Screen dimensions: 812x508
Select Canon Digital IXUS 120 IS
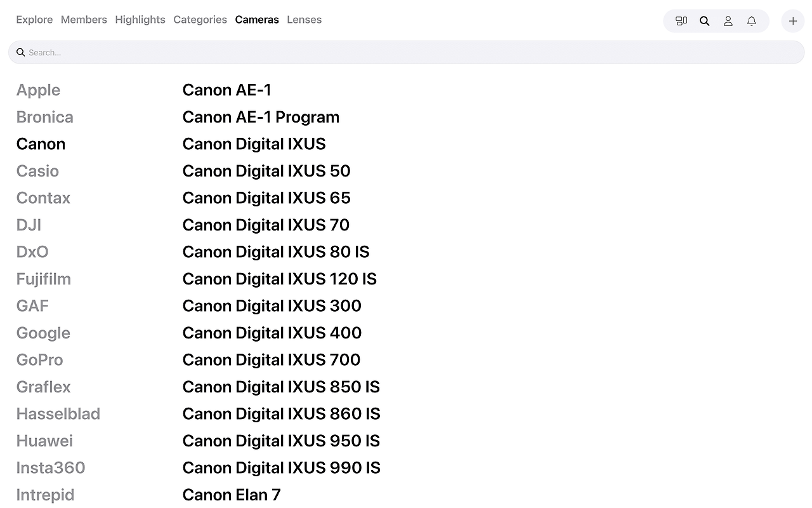(x=280, y=279)
